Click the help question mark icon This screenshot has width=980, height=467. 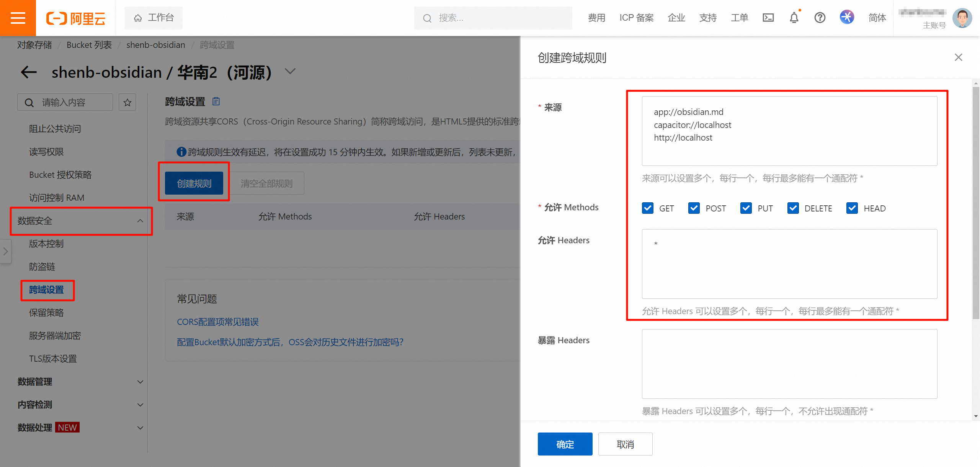click(x=820, y=18)
